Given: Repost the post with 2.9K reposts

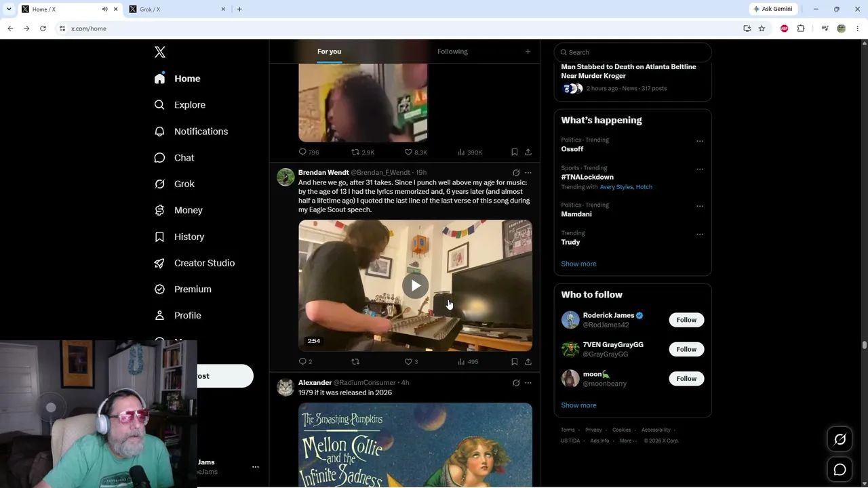Looking at the screenshot, I should pos(355,152).
